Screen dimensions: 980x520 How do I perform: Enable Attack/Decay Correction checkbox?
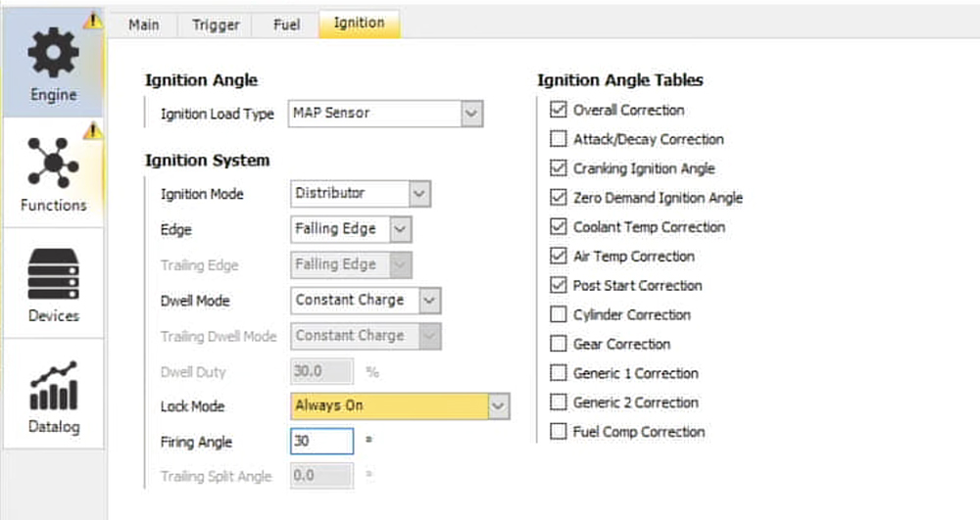coord(559,139)
